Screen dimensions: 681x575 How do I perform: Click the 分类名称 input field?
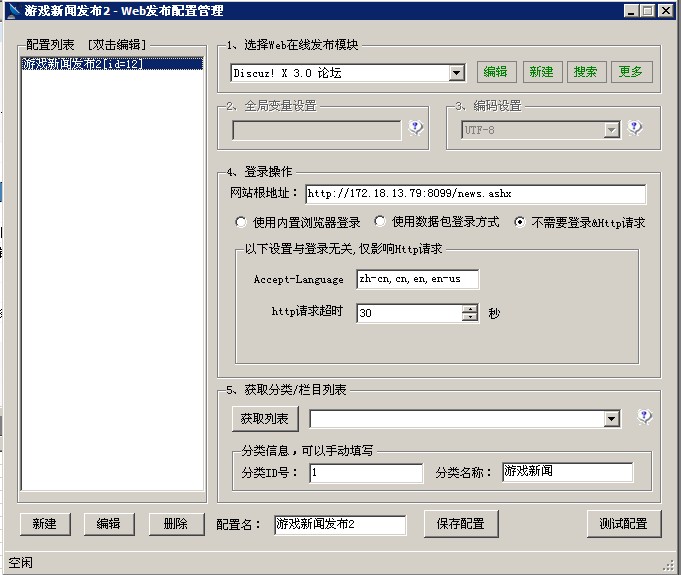(x=567, y=472)
